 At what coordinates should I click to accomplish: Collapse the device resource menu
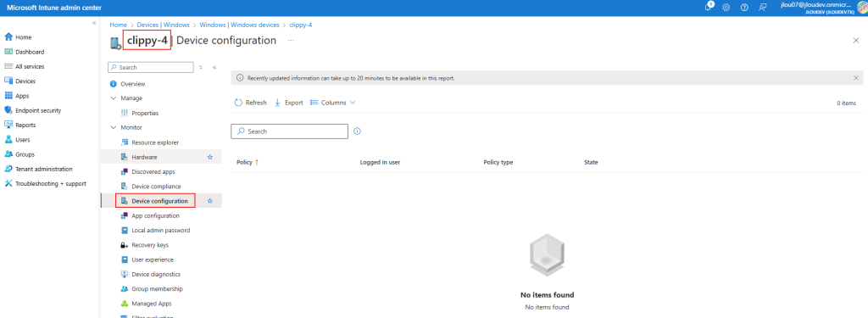point(214,67)
